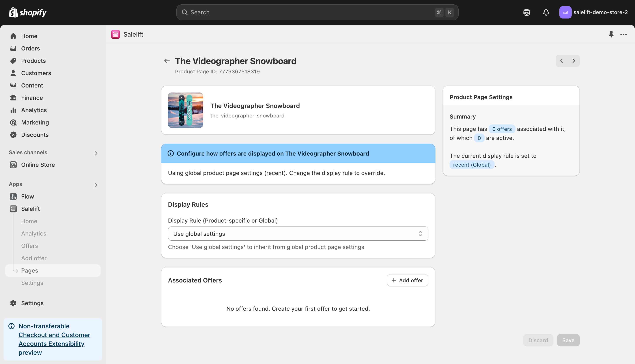Click the info icon in non-transferable notice
Image resolution: width=635 pixels, height=364 pixels.
(11, 326)
